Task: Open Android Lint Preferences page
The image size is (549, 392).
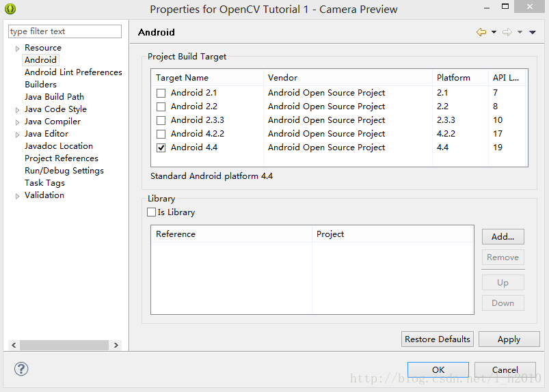Action: click(x=73, y=72)
